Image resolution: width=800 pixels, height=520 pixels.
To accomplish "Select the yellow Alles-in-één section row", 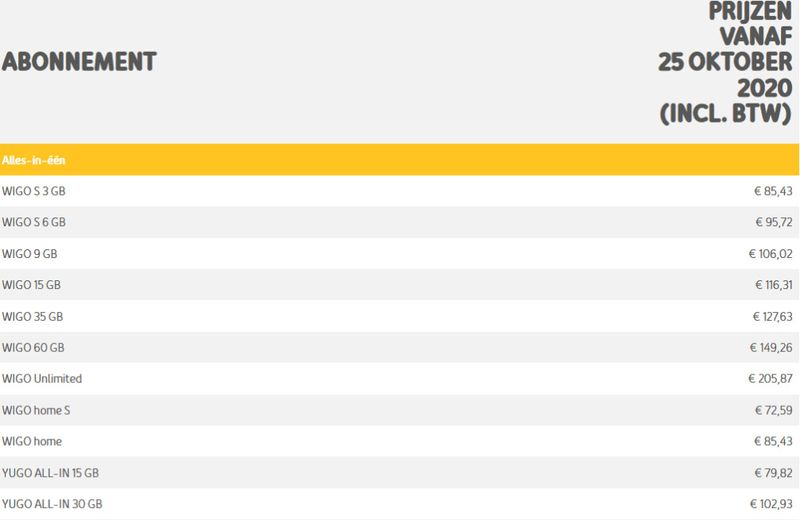I will (399, 160).
